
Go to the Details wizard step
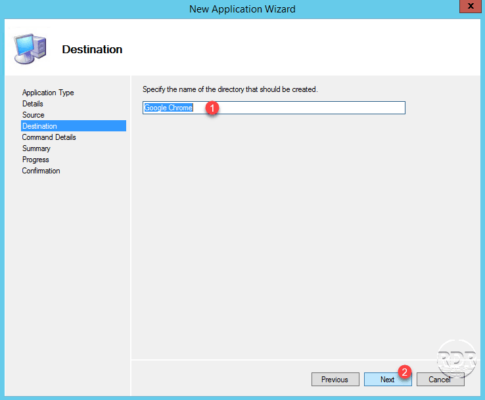(x=33, y=104)
